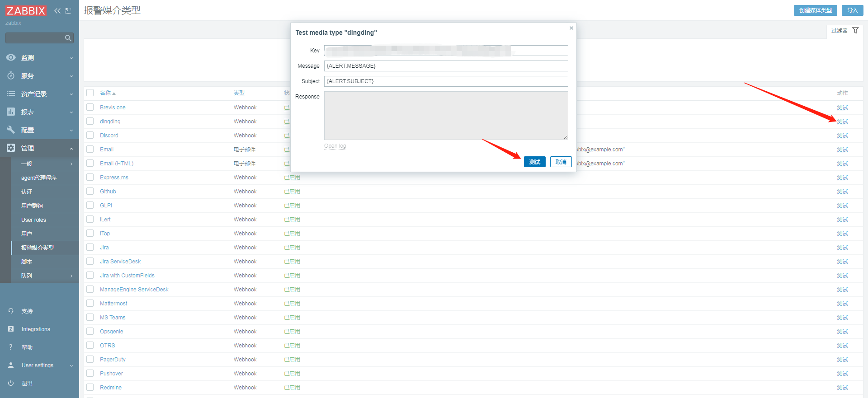
Task: Open the 过滤器 filter funnel icon
Action: 855,30
